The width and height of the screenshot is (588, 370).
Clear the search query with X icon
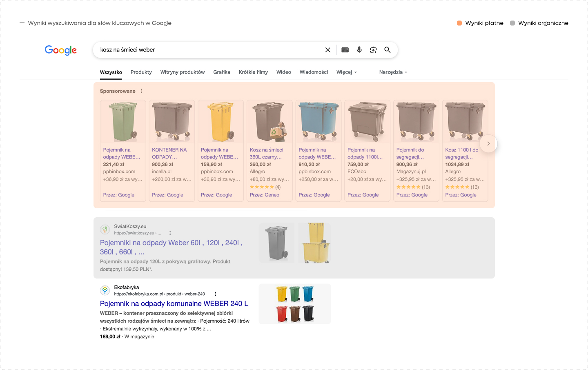(x=327, y=50)
